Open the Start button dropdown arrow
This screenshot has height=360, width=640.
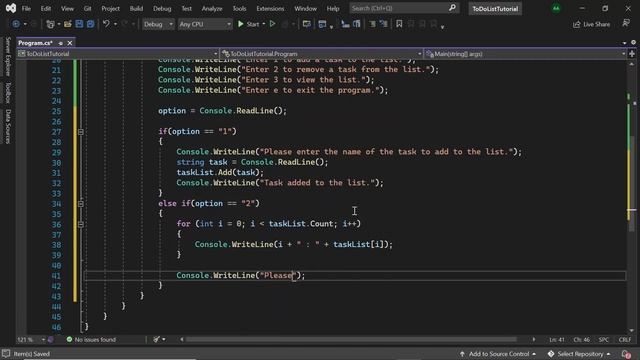click(x=264, y=24)
